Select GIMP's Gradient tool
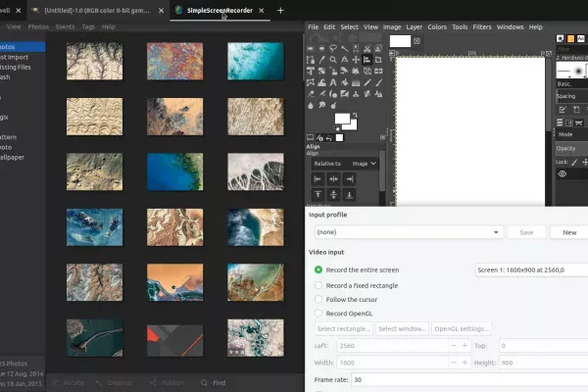 (356, 82)
